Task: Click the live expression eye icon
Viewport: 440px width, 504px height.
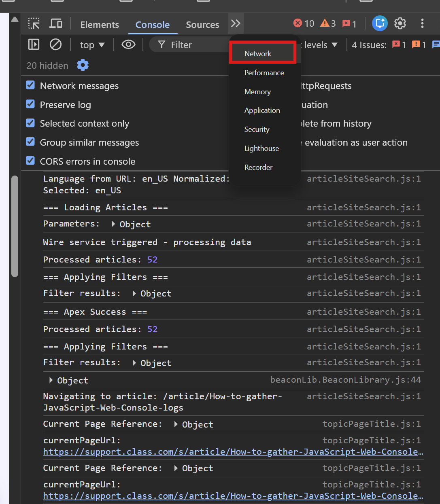Action: (128, 44)
